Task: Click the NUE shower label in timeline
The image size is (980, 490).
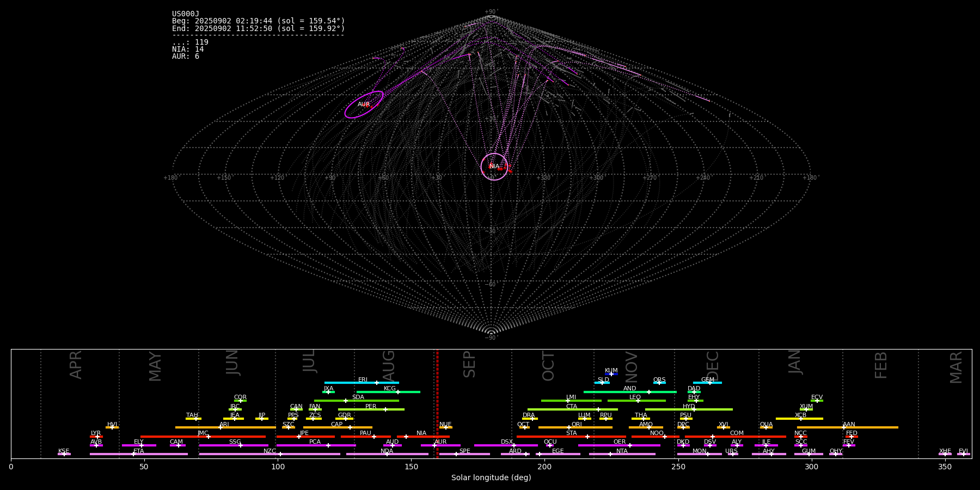Action: click(x=445, y=424)
